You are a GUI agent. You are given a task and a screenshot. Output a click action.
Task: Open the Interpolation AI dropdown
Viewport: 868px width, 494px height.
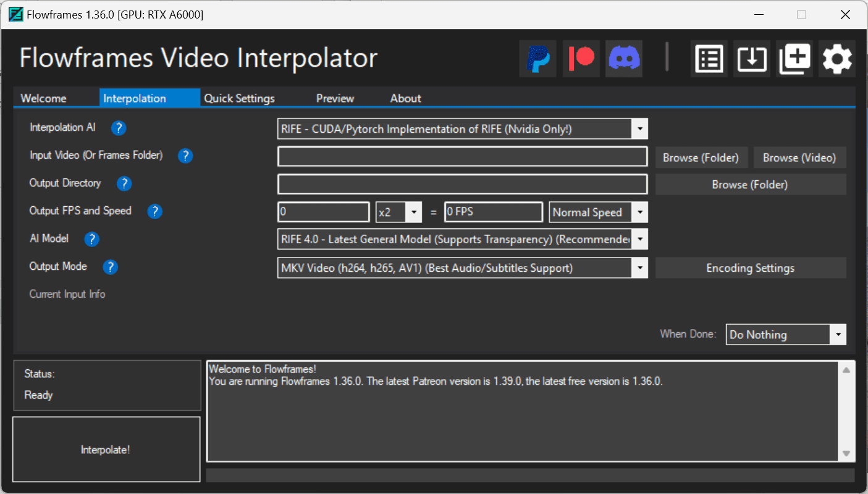click(x=641, y=128)
